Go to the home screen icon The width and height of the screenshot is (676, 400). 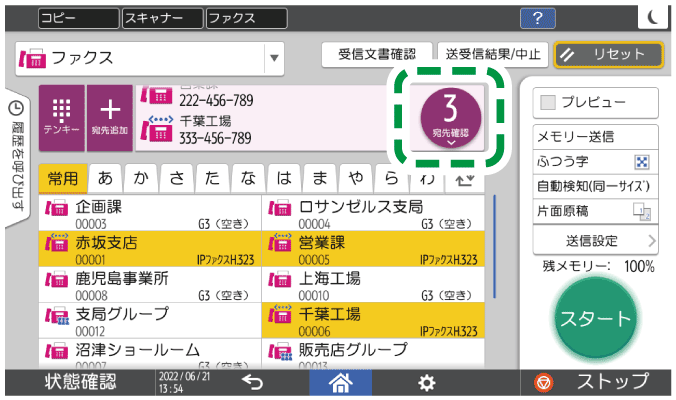(340, 382)
